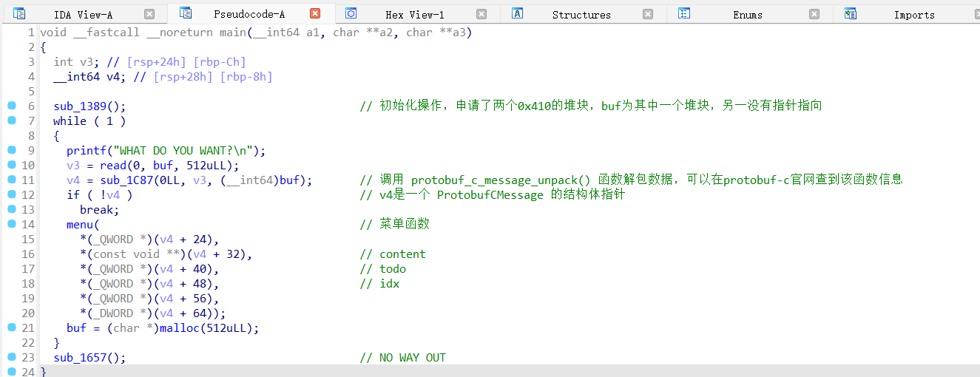Toggle breakpoint dot on line 21
980x377 pixels.
(x=11, y=327)
